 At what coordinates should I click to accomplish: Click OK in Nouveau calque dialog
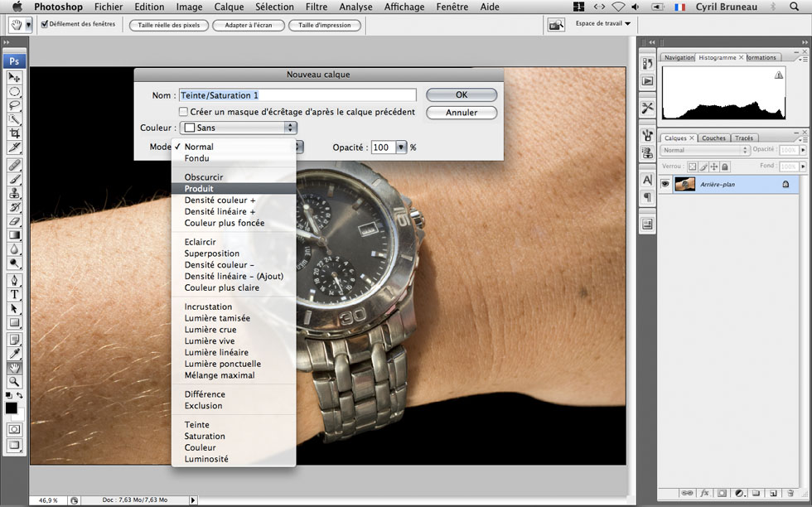pyautogui.click(x=462, y=94)
